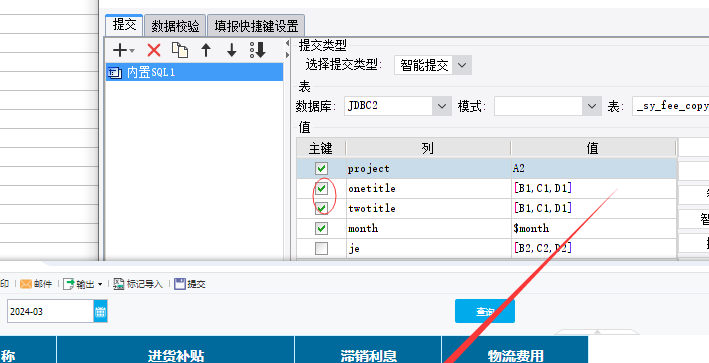Expand panel with right splitter arrow
The width and height of the screenshot is (709, 363).
287,55
